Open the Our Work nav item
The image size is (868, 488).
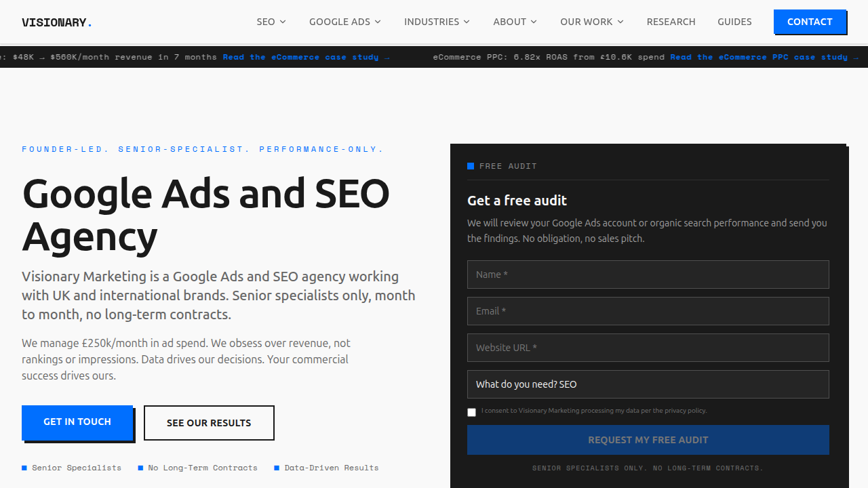(587, 22)
